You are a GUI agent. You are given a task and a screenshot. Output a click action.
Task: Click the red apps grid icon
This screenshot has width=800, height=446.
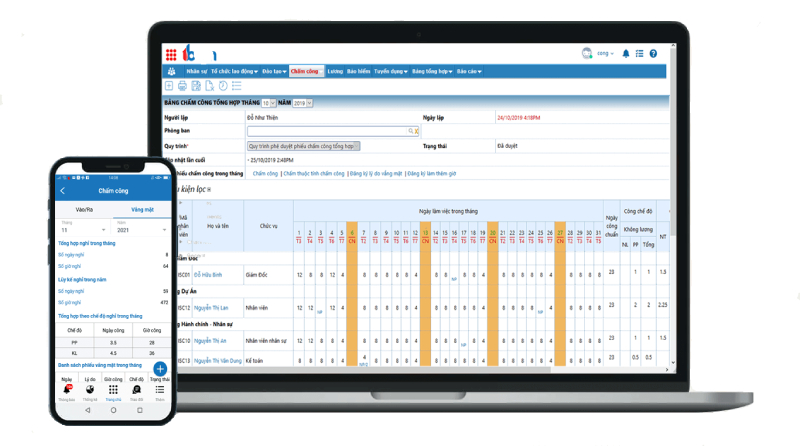click(x=171, y=54)
